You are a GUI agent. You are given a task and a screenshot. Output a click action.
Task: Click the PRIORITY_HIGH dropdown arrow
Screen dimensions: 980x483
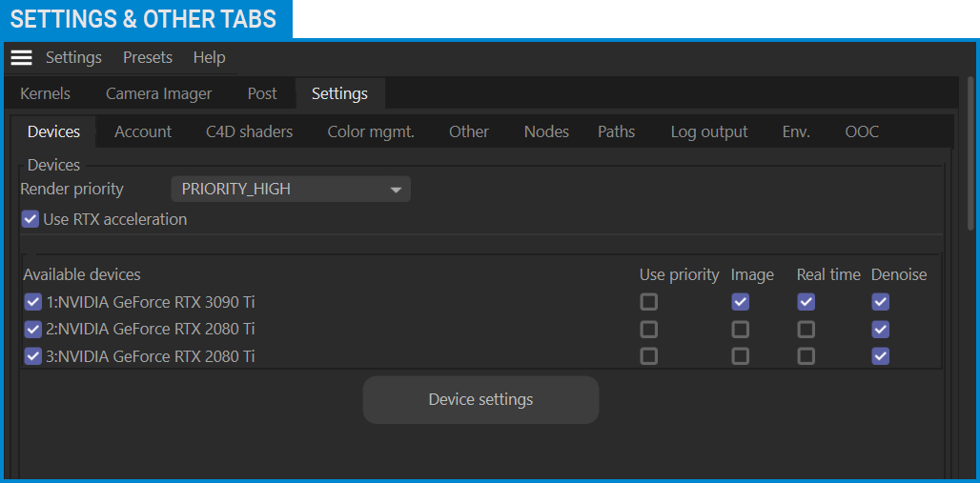[396, 190]
